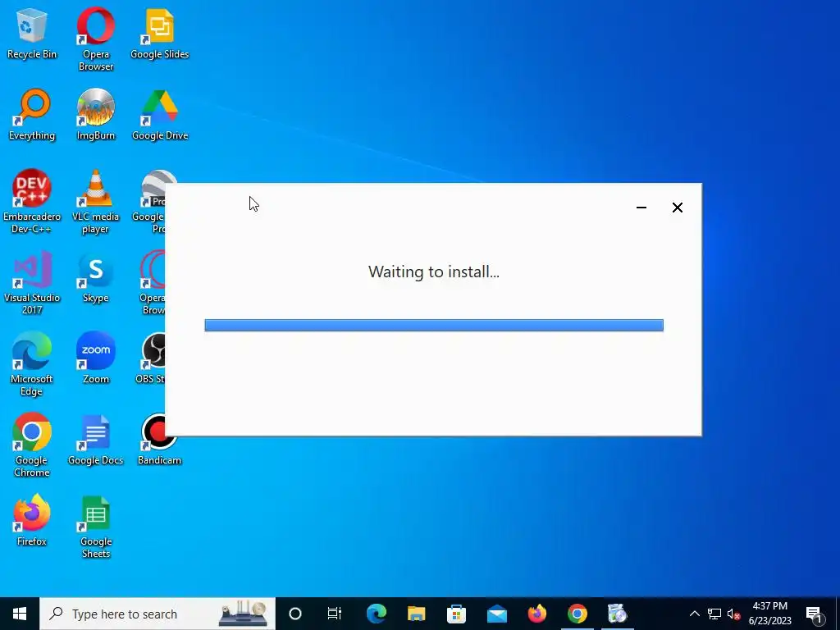This screenshot has width=840, height=630.
Task: Launch Microsoft Edge from the taskbar
Action: click(x=377, y=614)
